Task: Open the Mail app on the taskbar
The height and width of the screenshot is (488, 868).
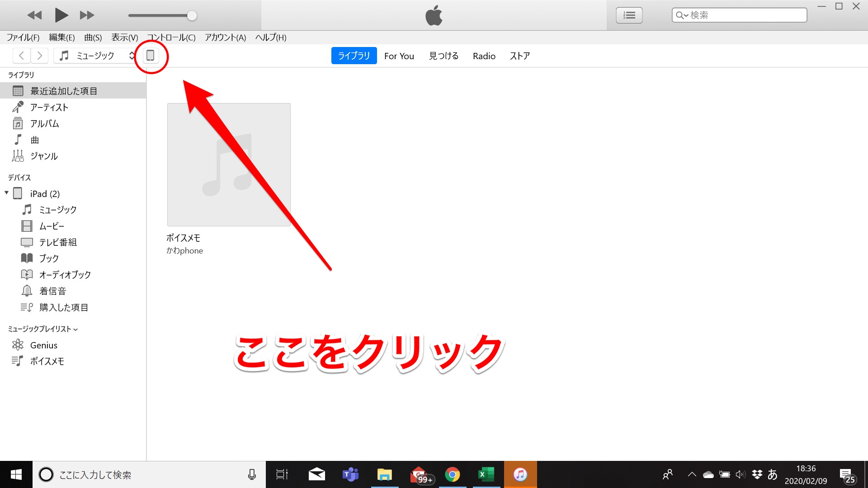Action: click(316, 474)
